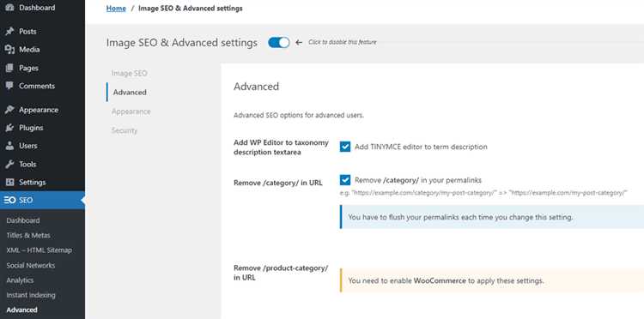Click the Tools wrench icon
The height and width of the screenshot is (319, 644).
click(x=9, y=165)
